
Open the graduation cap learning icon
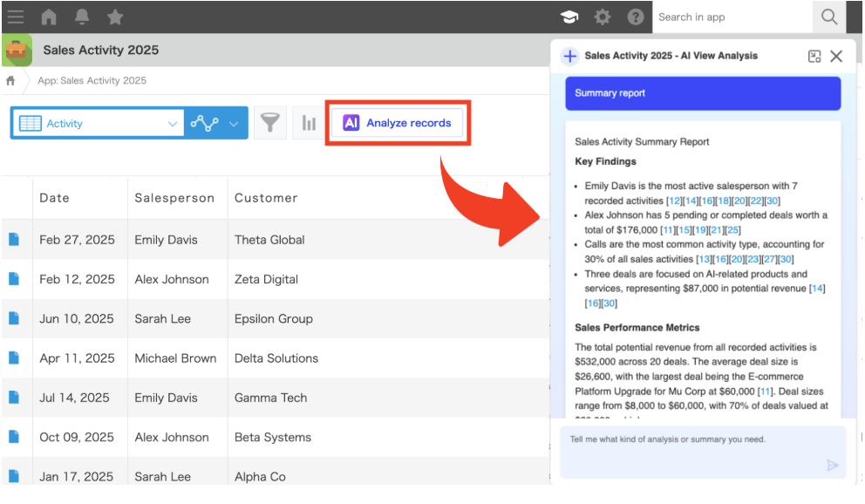569,17
